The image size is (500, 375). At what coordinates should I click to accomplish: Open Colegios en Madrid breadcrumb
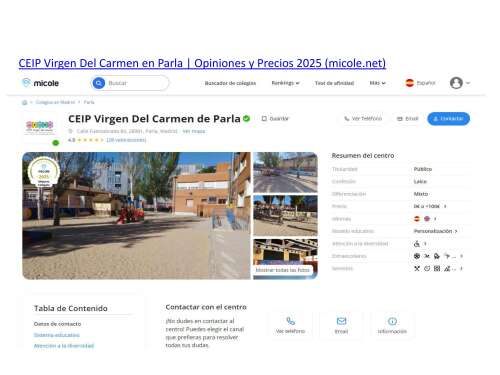tap(55, 102)
